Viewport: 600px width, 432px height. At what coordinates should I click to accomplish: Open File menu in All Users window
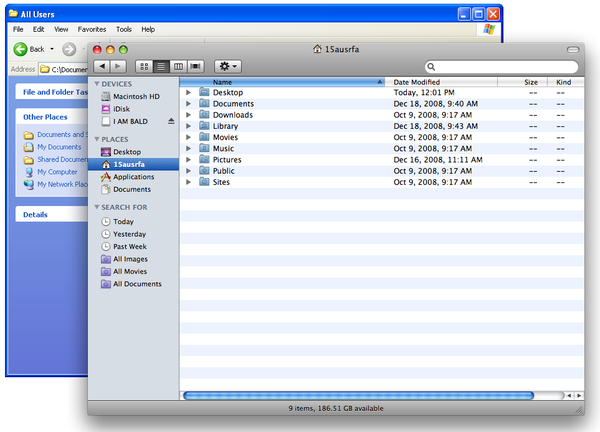[18, 29]
